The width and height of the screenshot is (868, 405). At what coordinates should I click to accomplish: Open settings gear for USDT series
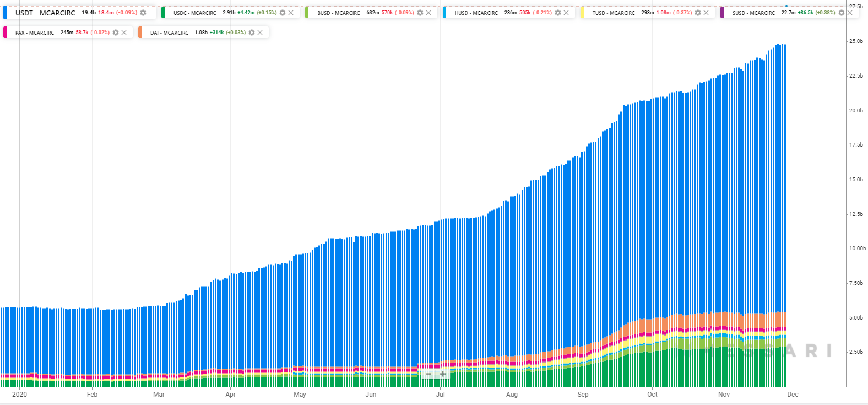pos(143,13)
